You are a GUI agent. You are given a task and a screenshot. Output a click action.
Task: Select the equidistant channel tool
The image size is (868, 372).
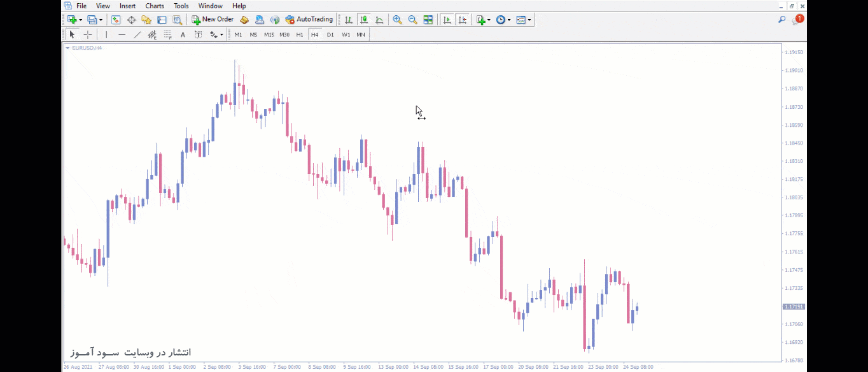tap(152, 34)
